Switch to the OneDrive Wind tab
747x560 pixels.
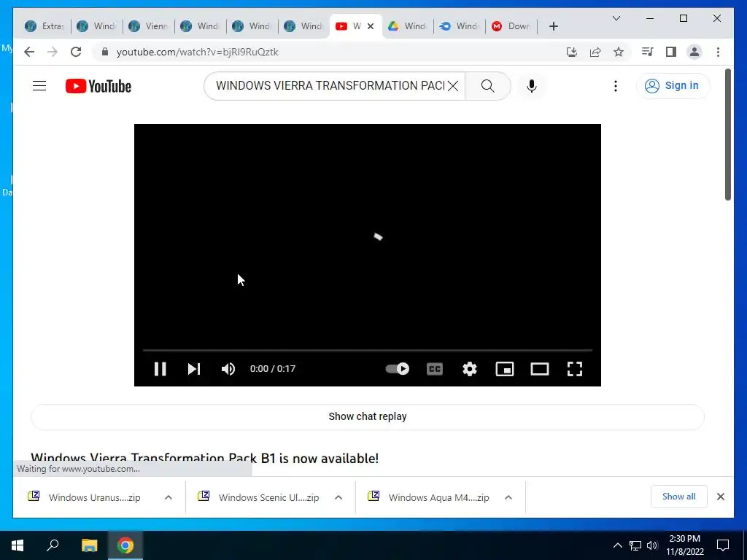point(460,26)
